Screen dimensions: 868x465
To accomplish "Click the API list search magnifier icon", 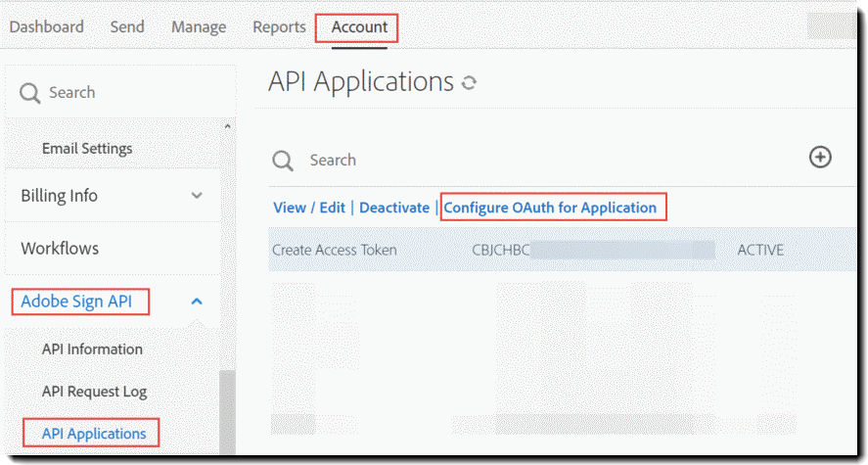I will [x=283, y=162].
